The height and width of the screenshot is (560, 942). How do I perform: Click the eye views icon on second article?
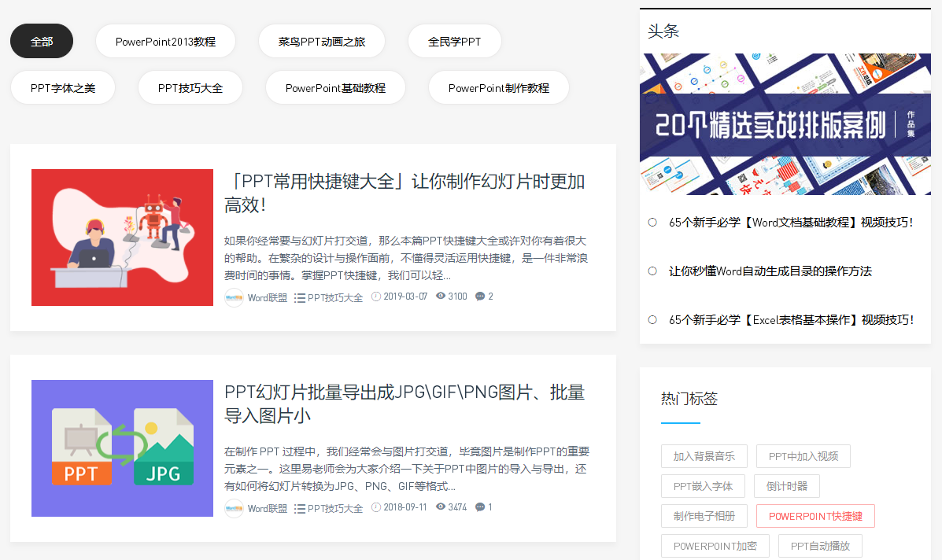pyautogui.click(x=441, y=507)
